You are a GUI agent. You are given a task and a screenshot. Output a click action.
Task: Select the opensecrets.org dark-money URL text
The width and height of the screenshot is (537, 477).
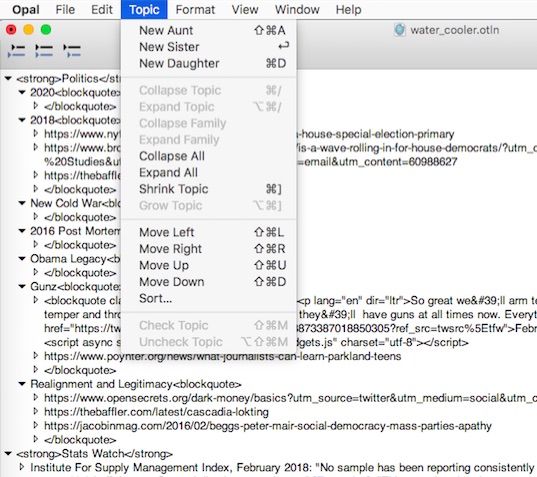click(290, 398)
